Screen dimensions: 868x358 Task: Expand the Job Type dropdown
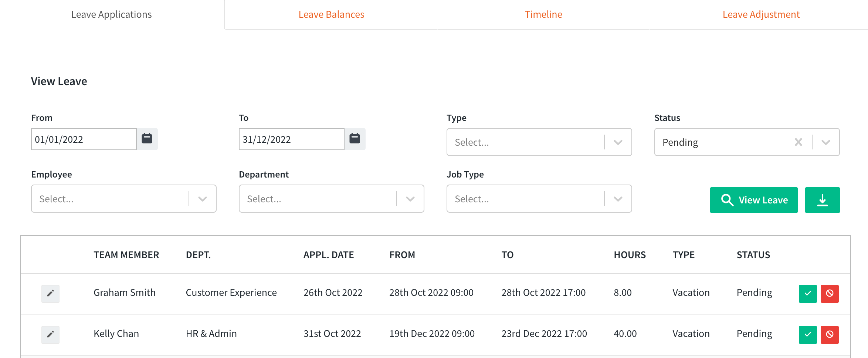[617, 199]
